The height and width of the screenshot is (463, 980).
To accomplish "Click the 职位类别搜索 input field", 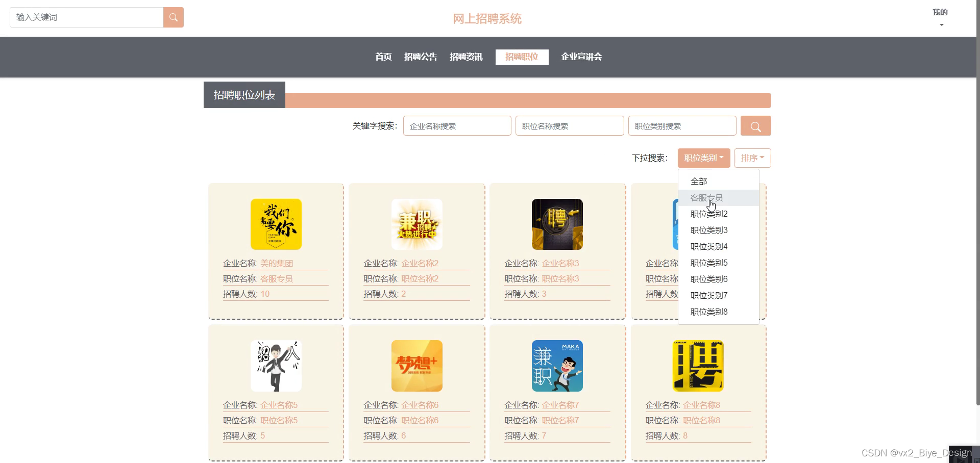I will pyautogui.click(x=682, y=126).
